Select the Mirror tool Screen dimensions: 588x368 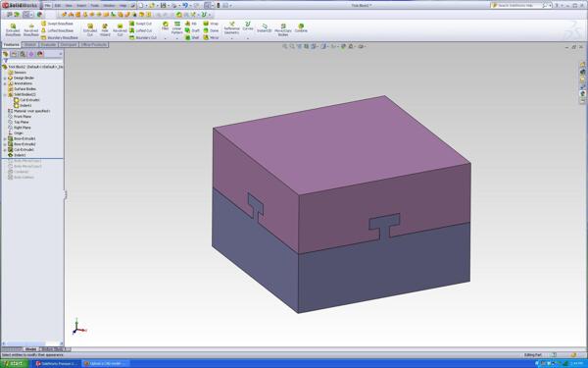pyautogui.click(x=211, y=37)
